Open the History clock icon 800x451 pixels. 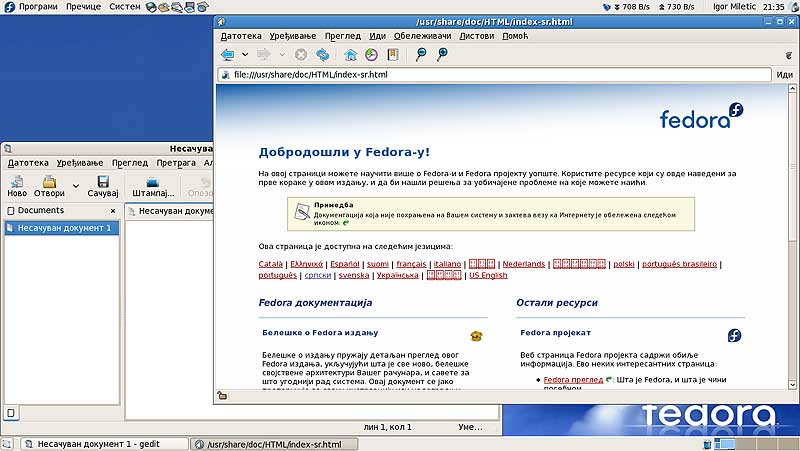pos(371,55)
